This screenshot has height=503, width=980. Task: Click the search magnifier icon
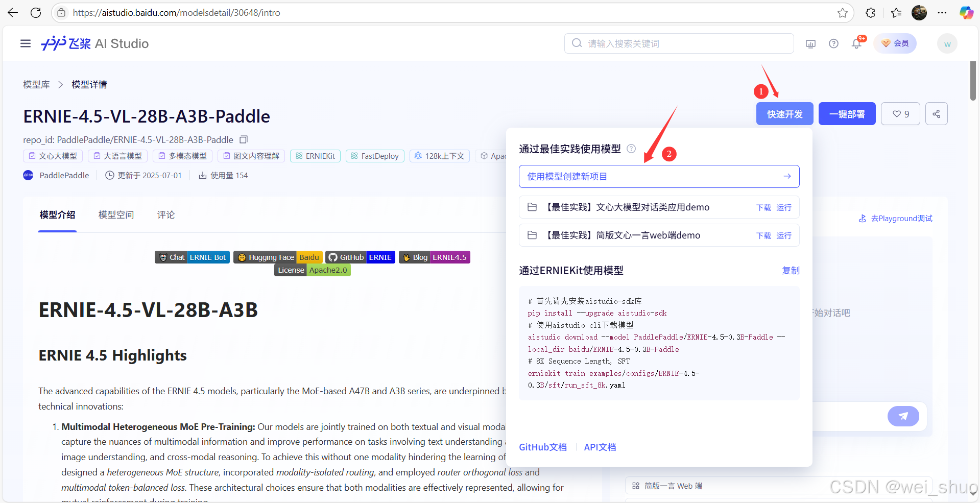(x=577, y=43)
